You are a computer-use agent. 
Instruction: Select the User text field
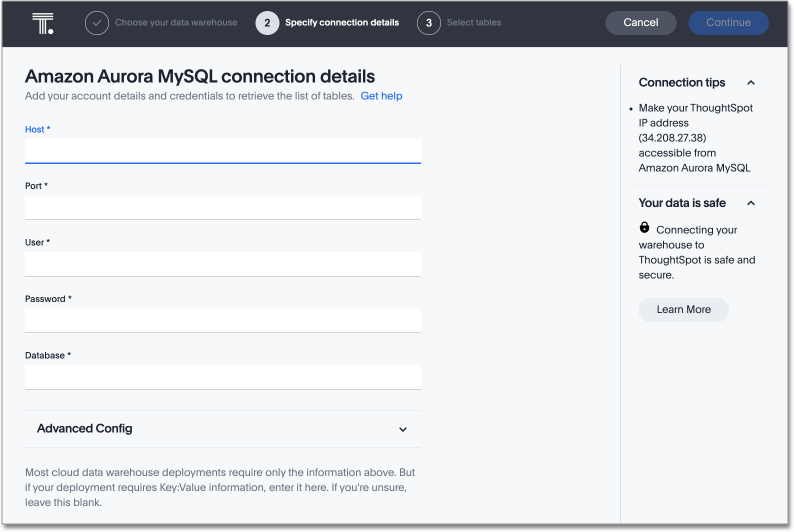click(223, 264)
